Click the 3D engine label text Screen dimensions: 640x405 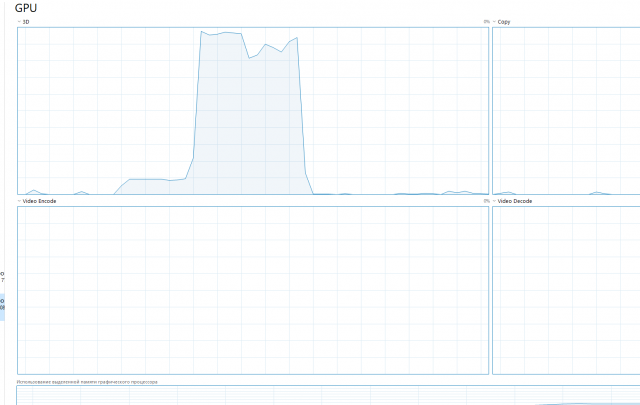pos(26,21)
